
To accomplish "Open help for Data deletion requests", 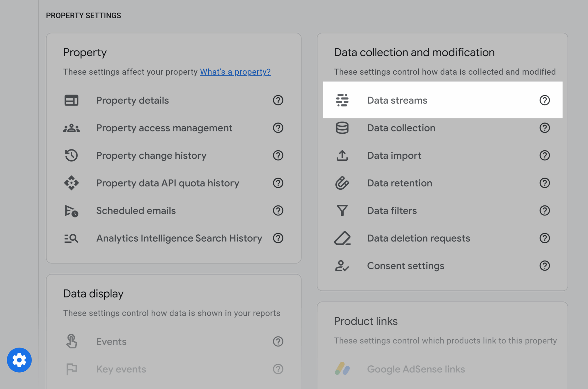I will 545,238.
